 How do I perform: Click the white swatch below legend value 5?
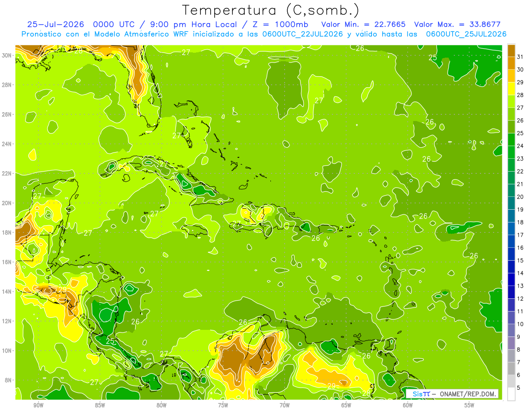click(511, 394)
